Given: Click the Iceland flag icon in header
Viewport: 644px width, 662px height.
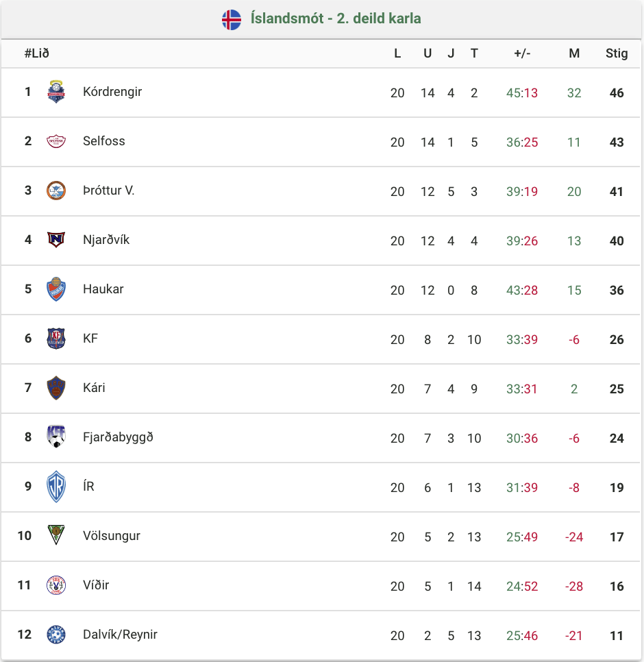Looking at the screenshot, I should [x=232, y=19].
